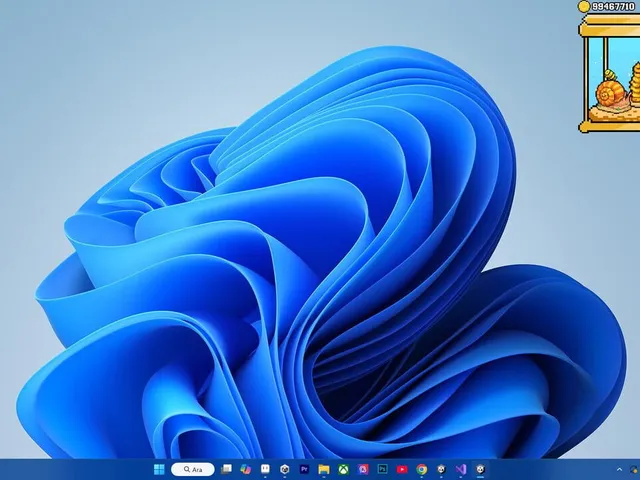640x480 pixels.
Task: Select the active panda app after Visual Studio
Action: tap(480, 469)
